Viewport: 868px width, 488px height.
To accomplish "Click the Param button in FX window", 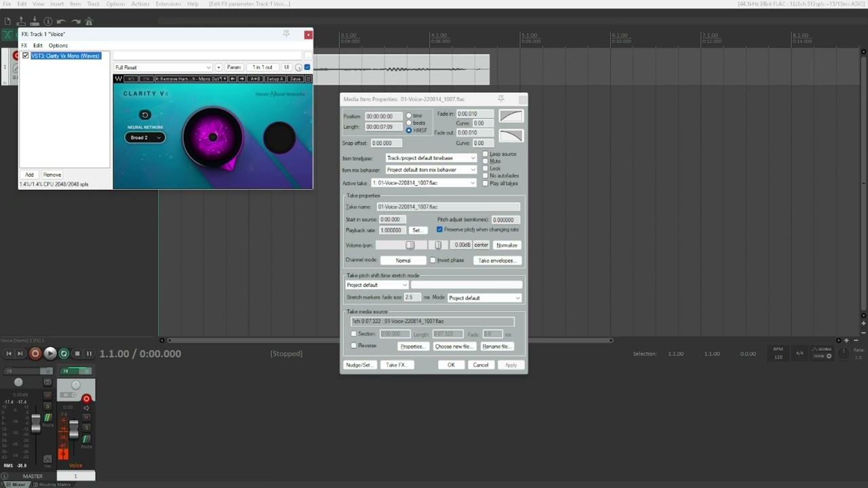I will coord(234,67).
